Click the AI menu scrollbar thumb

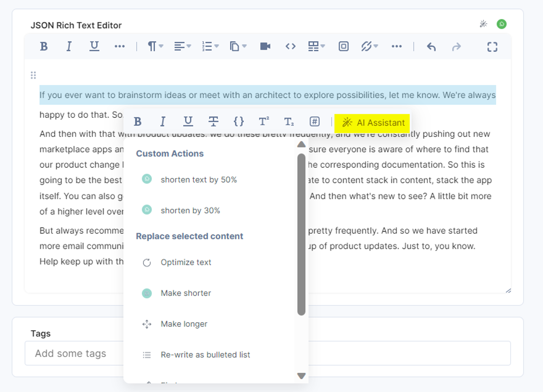click(x=301, y=234)
